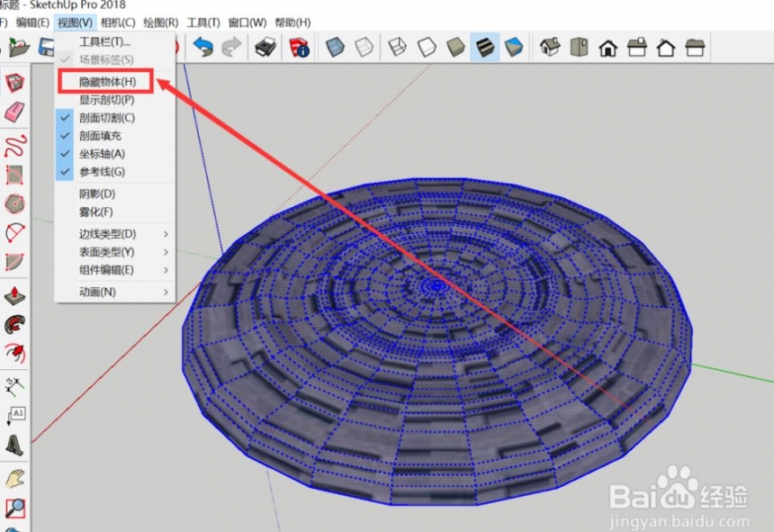Switch to Top view icon
Screen dimensions: 774x532
579,48
